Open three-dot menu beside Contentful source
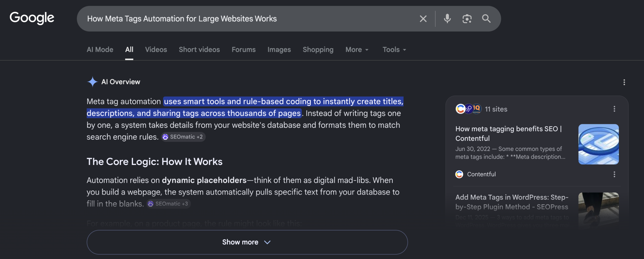This screenshot has height=259, width=644. coord(614,174)
